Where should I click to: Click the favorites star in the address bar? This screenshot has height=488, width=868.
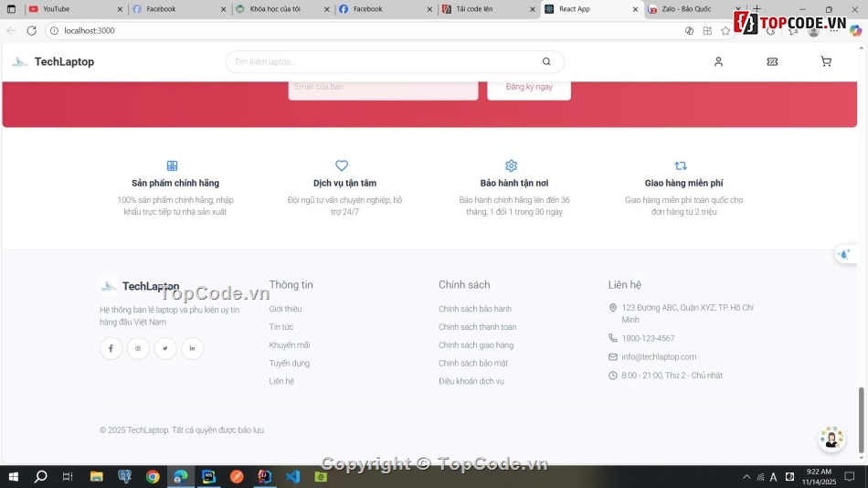click(725, 31)
